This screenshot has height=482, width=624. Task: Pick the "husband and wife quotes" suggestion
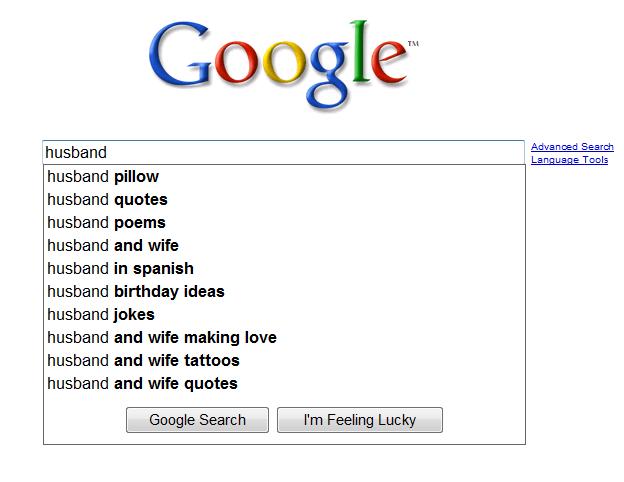click(142, 384)
